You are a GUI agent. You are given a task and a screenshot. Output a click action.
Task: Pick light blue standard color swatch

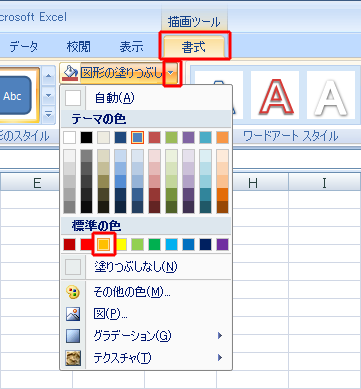[x=171, y=244]
